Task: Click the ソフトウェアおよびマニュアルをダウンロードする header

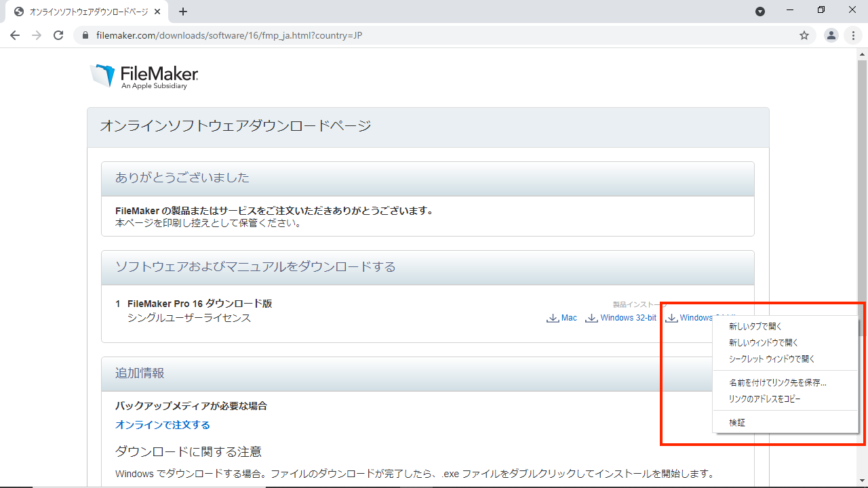Action: pyautogui.click(x=428, y=267)
